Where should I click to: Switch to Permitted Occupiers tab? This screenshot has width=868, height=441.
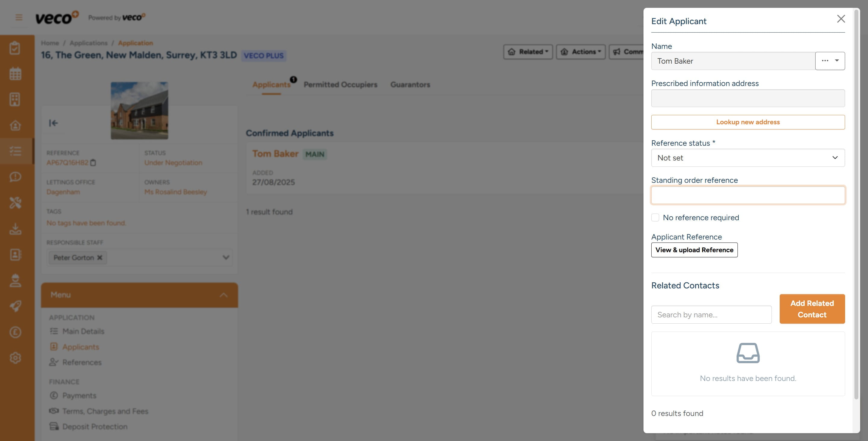click(340, 85)
